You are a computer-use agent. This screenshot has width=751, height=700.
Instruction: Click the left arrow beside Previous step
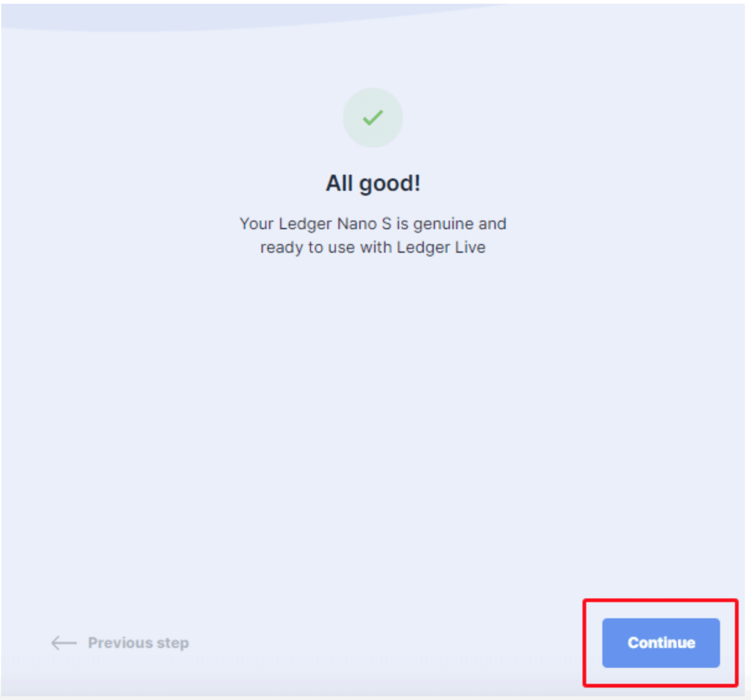point(64,642)
